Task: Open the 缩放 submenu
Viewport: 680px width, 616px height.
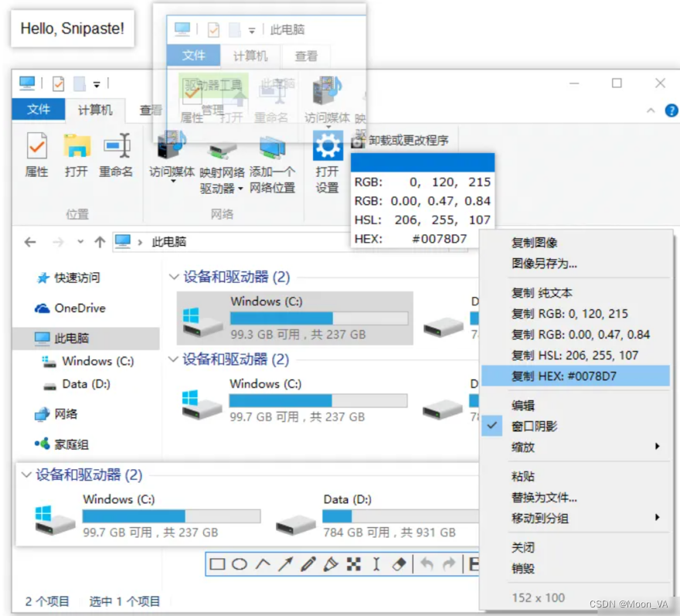Action: pos(576,447)
